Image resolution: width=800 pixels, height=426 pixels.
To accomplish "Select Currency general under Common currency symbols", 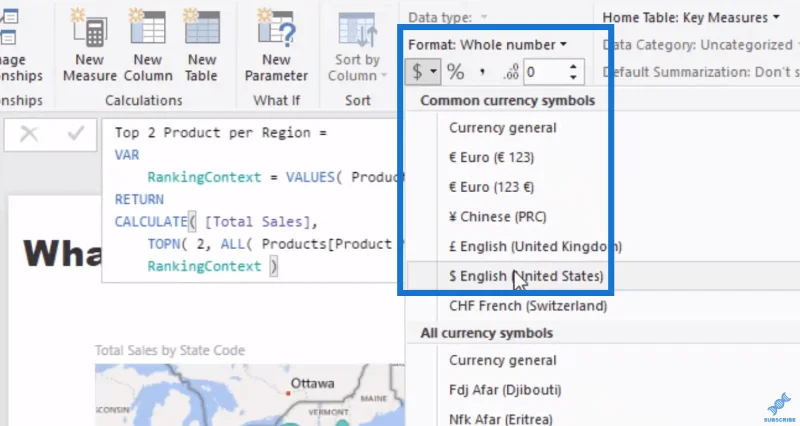I will (503, 128).
